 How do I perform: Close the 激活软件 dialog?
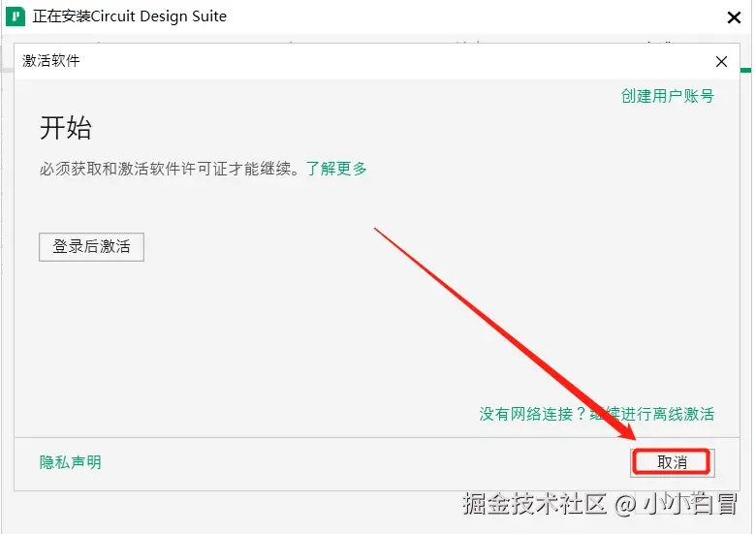[x=721, y=62]
